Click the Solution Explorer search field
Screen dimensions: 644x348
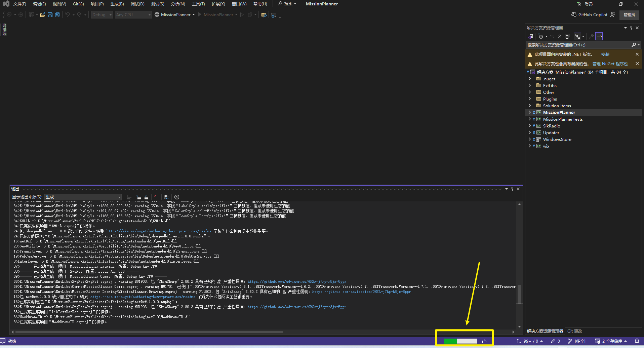click(578, 45)
